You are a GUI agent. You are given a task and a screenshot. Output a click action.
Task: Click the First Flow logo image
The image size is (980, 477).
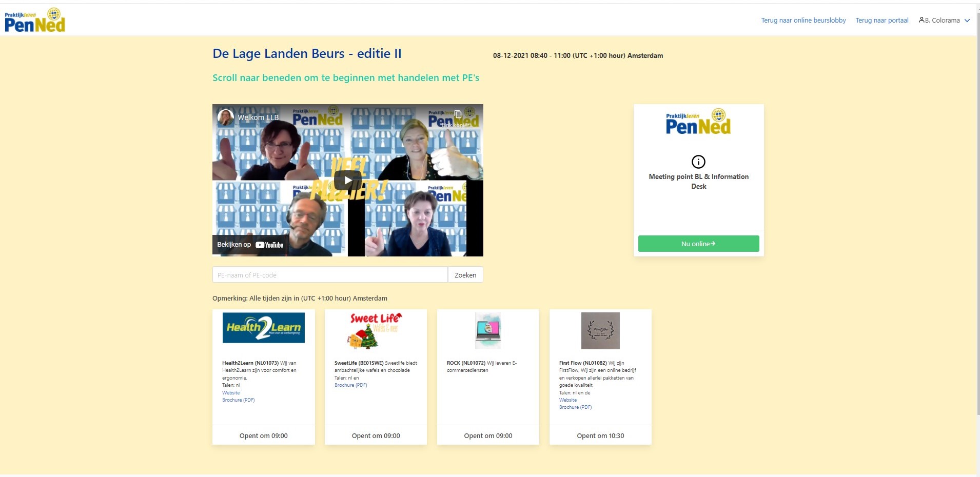click(x=600, y=330)
